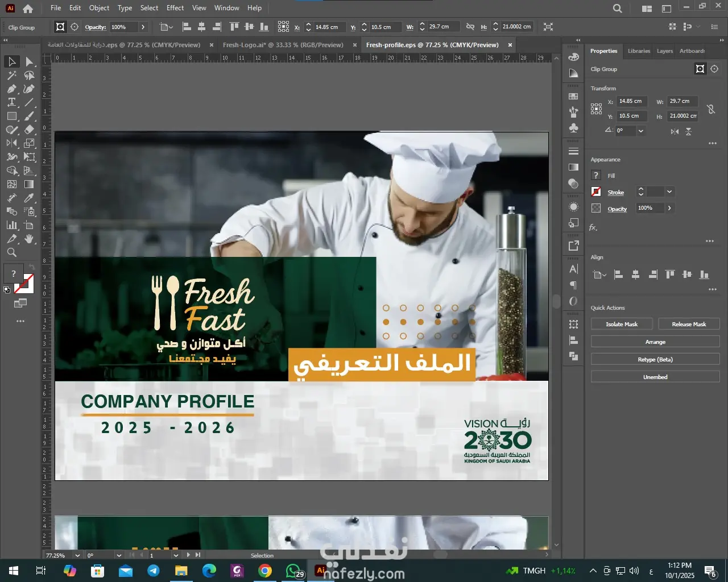The image size is (728, 582).
Task: Flip the selection vertically in Properties
Action: (x=688, y=131)
